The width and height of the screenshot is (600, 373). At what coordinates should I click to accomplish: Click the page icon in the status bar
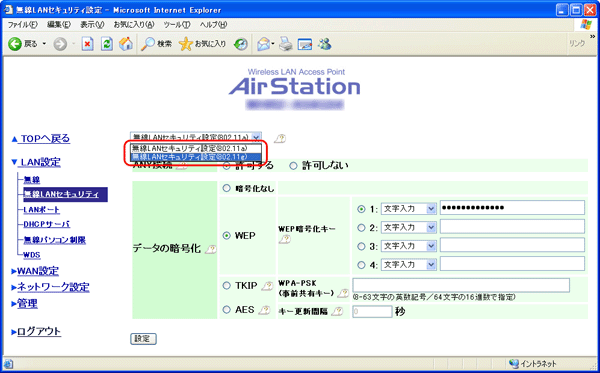pos(8,364)
